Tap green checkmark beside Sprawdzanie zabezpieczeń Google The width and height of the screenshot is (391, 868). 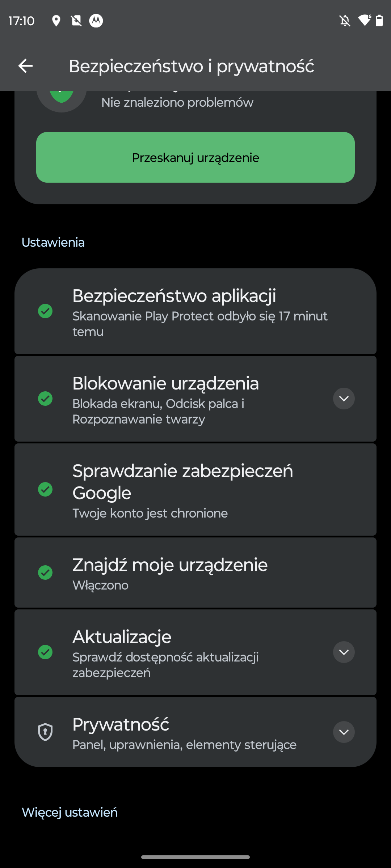pos(45,489)
